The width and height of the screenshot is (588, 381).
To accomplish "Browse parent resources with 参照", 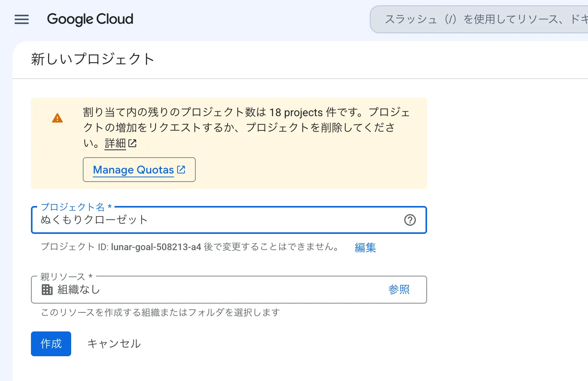I will pyautogui.click(x=399, y=290).
